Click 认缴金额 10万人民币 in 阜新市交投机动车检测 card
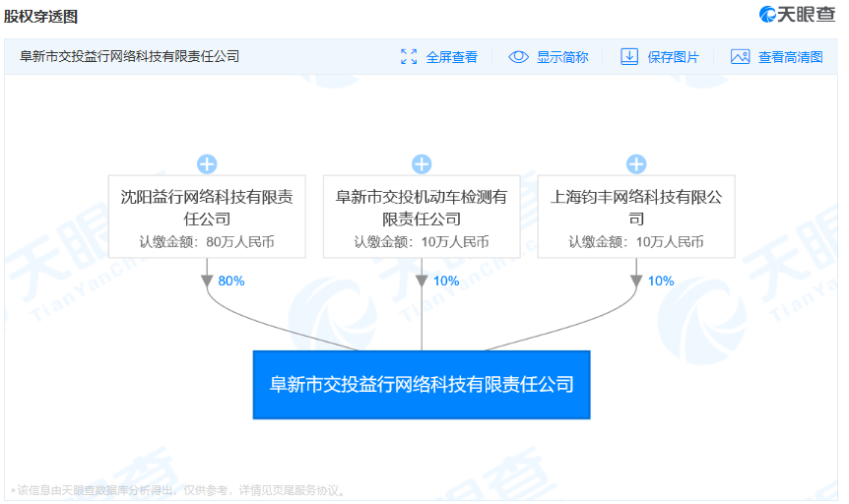The width and height of the screenshot is (849, 504). [x=422, y=242]
